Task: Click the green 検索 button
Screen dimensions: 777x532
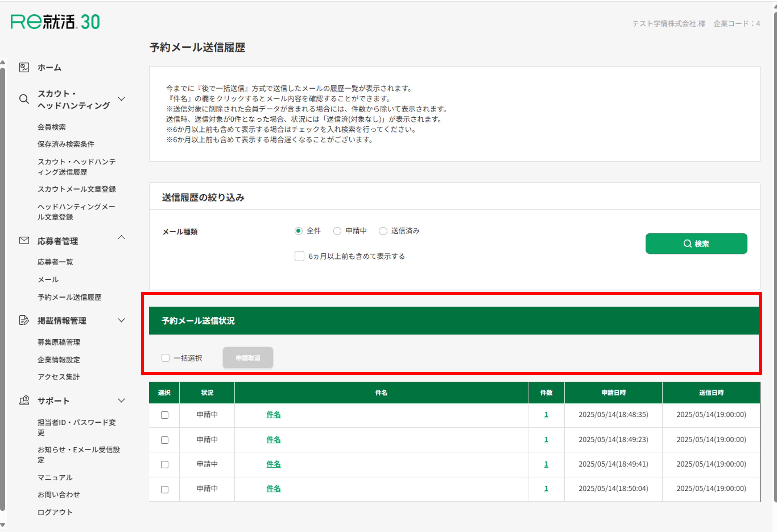Action: 696,243
